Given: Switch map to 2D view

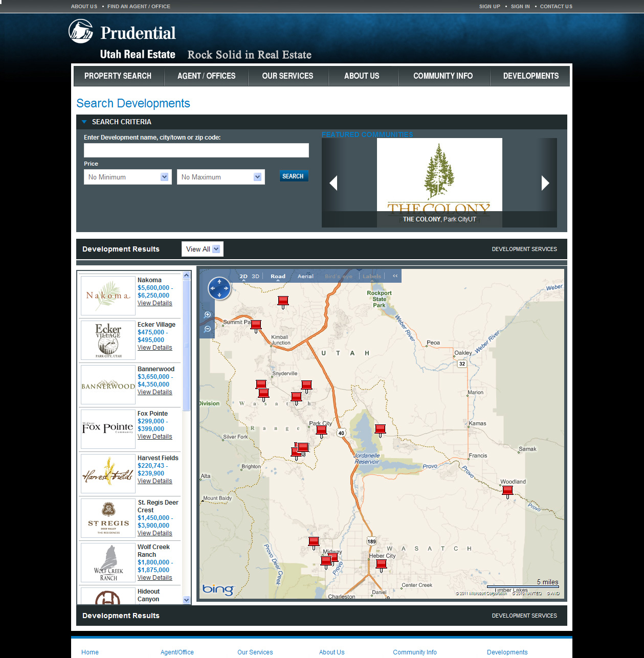Looking at the screenshot, I should point(243,276).
